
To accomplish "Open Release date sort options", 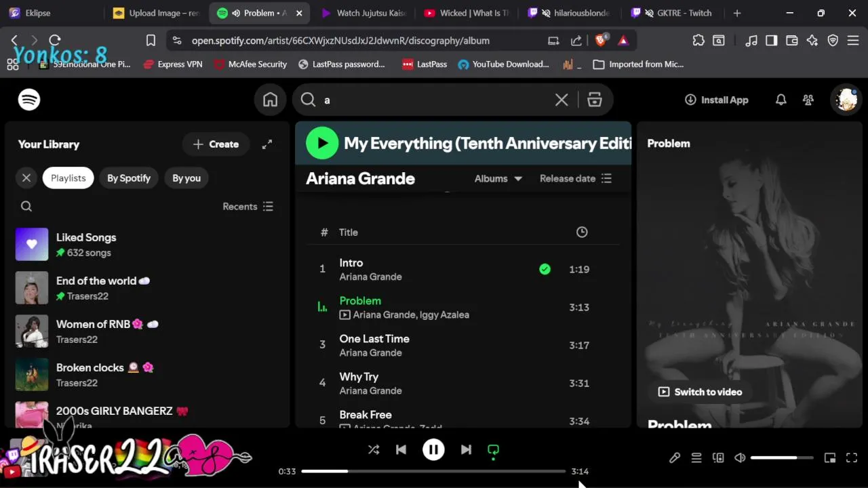I will [x=576, y=178].
